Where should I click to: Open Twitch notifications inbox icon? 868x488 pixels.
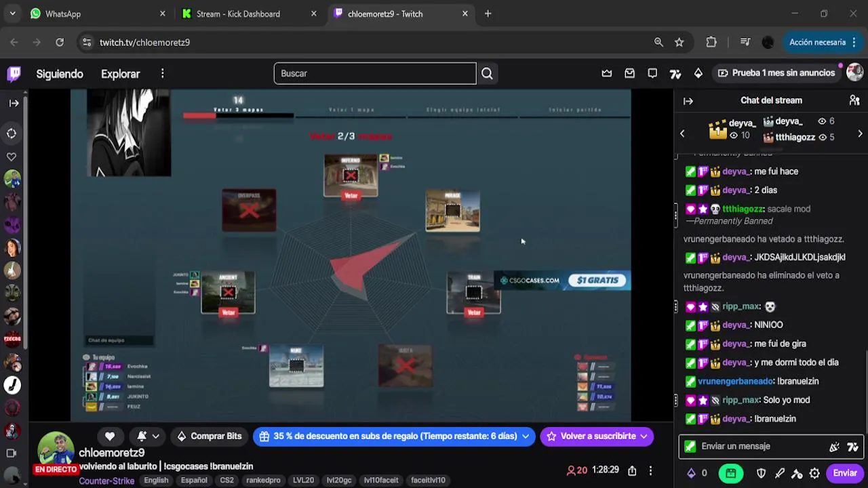pos(630,73)
